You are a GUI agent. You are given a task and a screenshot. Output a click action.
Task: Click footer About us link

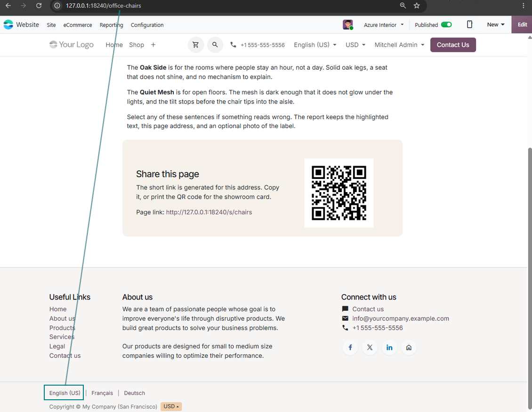pyautogui.click(x=62, y=318)
